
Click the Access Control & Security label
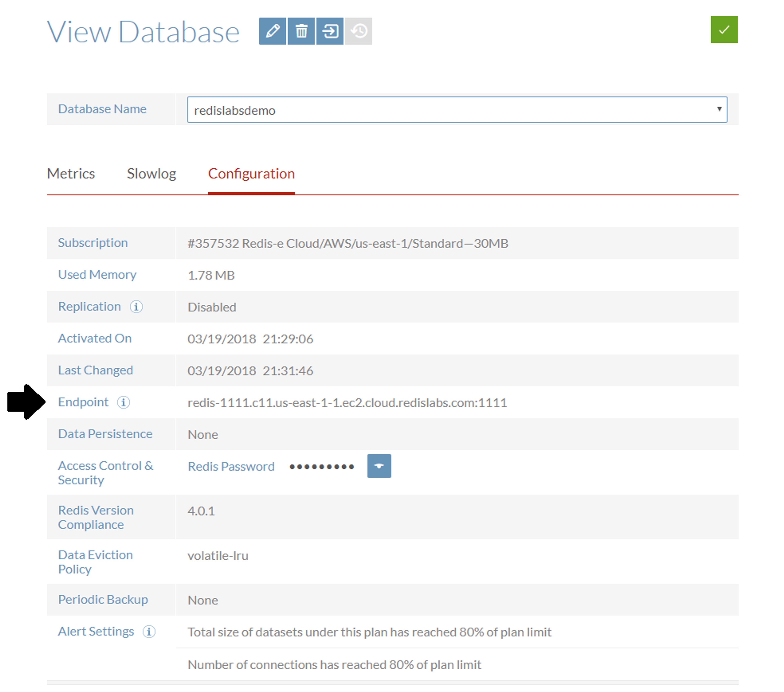coord(106,473)
